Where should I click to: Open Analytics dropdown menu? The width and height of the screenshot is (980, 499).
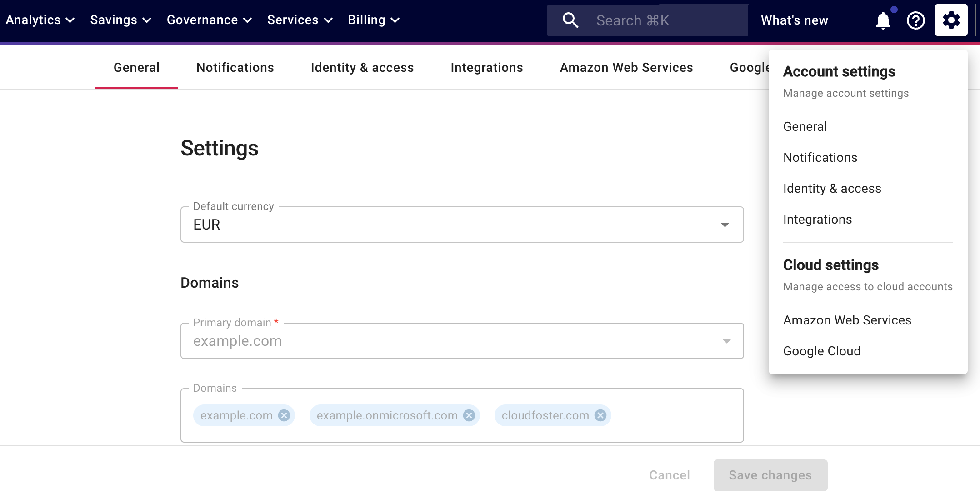point(40,20)
